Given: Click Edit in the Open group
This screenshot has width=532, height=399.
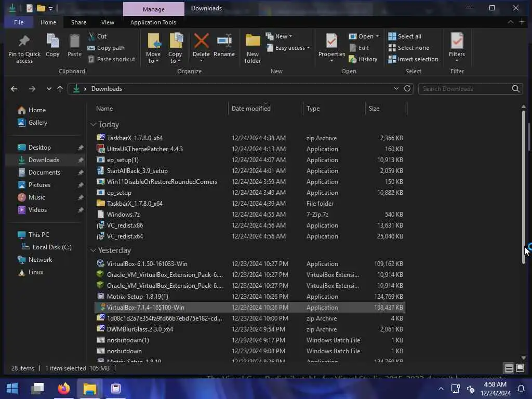Looking at the screenshot, I should coord(359,48).
